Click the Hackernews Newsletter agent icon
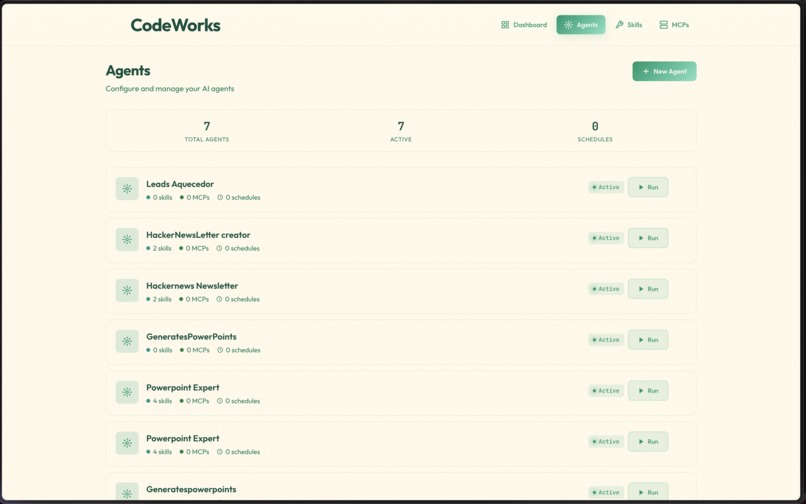Image resolution: width=806 pixels, height=504 pixels. pyautogui.click(x=127, y=291)
